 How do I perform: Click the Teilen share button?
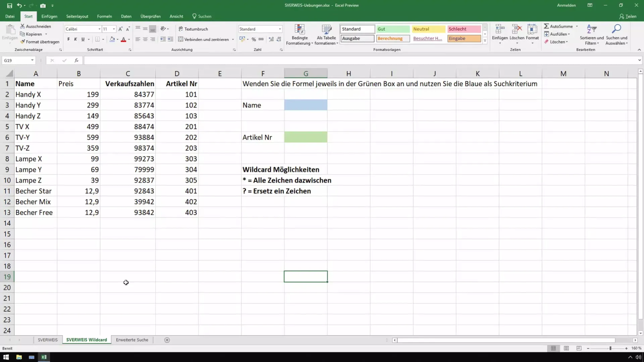[628, 16]
